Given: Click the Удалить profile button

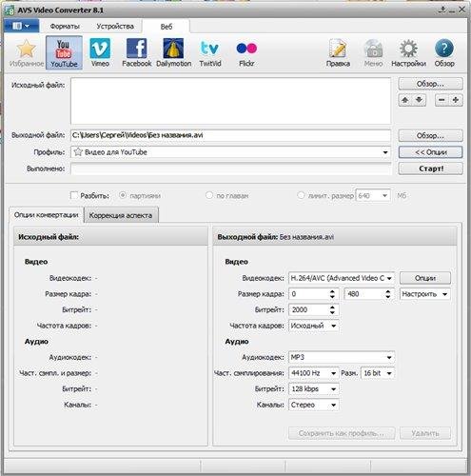Looking at the screenshot, I should pyautogui.click(x=424, y=433).
